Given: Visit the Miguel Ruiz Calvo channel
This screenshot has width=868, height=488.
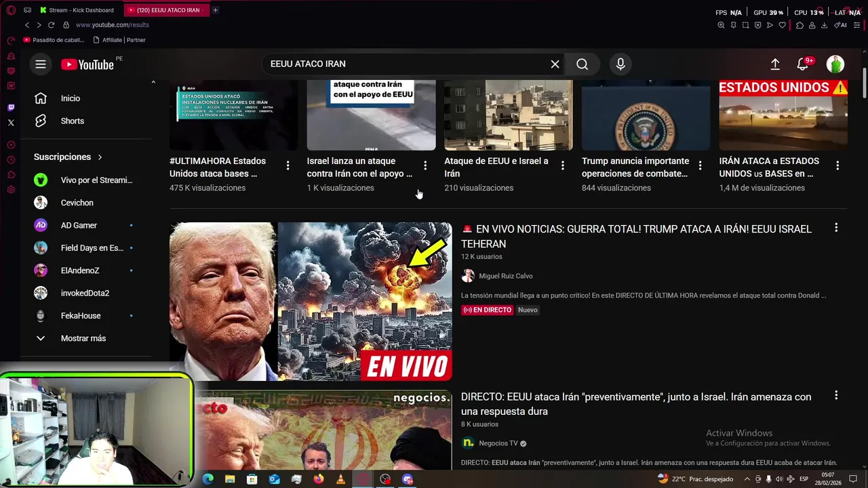Looking at the screenshot, I should click(x=505, y=276).
